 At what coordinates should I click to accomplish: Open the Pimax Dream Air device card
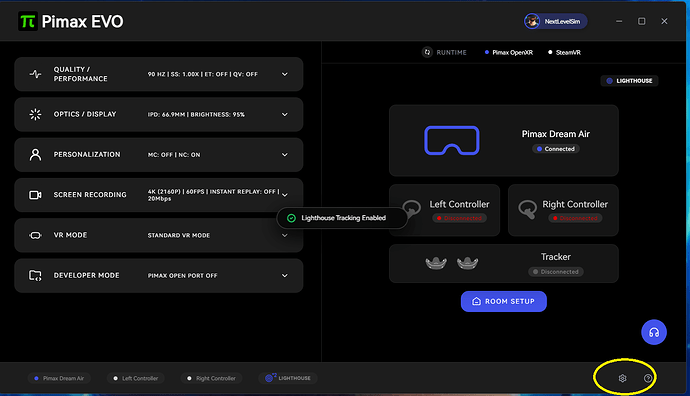pos(503,140)
